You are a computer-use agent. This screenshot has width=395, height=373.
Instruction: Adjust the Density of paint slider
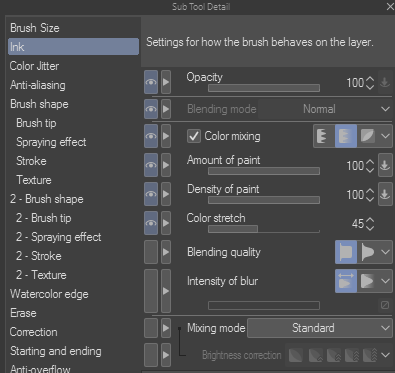[264, 200]
